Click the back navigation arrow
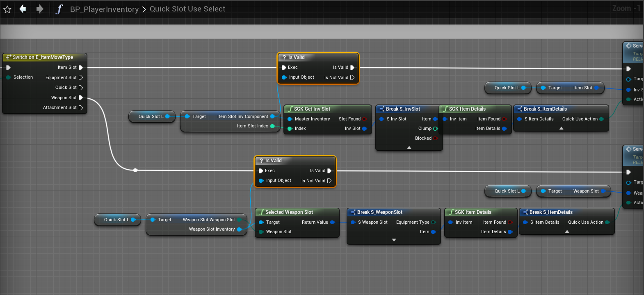Viewport: 644px width, 295px height. point(23,9)
